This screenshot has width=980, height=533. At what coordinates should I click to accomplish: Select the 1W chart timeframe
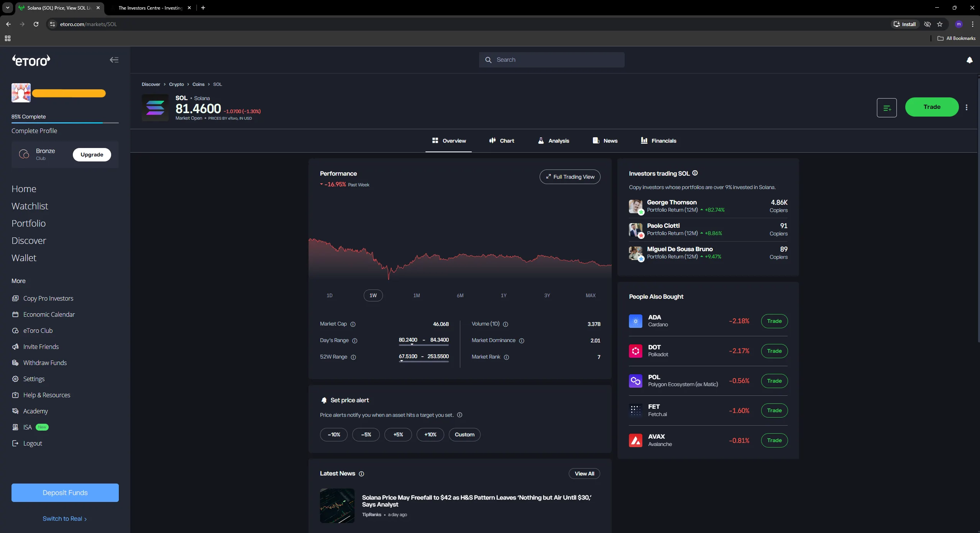coord(373,296)
